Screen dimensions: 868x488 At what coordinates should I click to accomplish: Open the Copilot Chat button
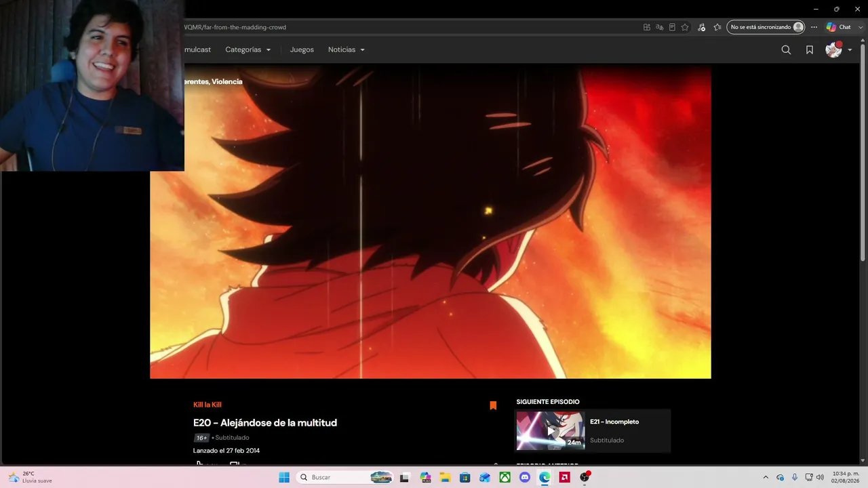pos(838,27)
